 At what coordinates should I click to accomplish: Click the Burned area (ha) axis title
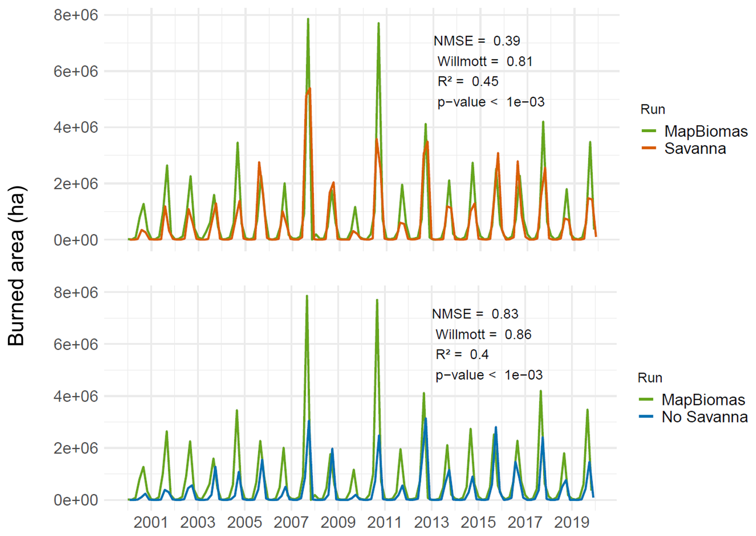(x=16, y=266)
